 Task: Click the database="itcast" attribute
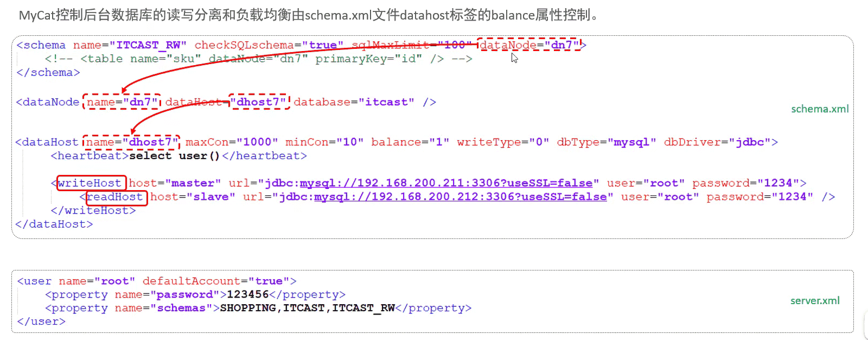point(354,102)
